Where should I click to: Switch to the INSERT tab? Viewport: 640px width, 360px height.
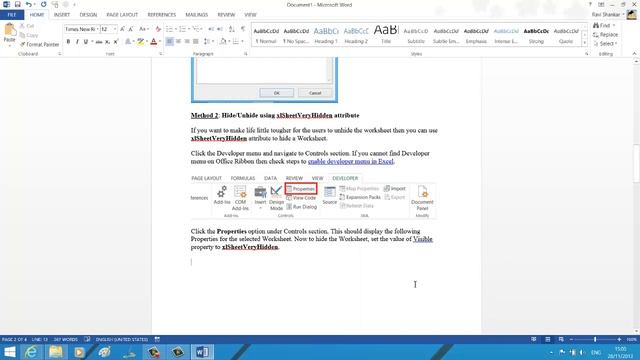click(x=62, y=15)
